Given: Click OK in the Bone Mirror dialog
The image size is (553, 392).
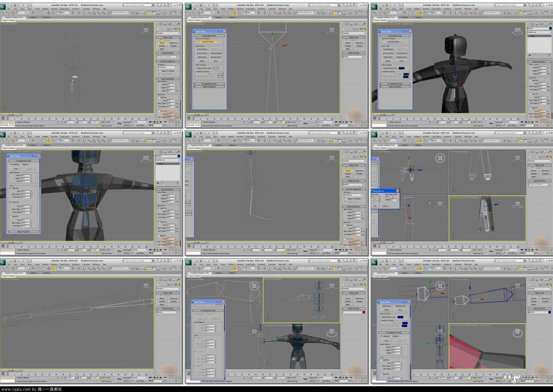Looking at the screenshot, I should click(375, 206).
